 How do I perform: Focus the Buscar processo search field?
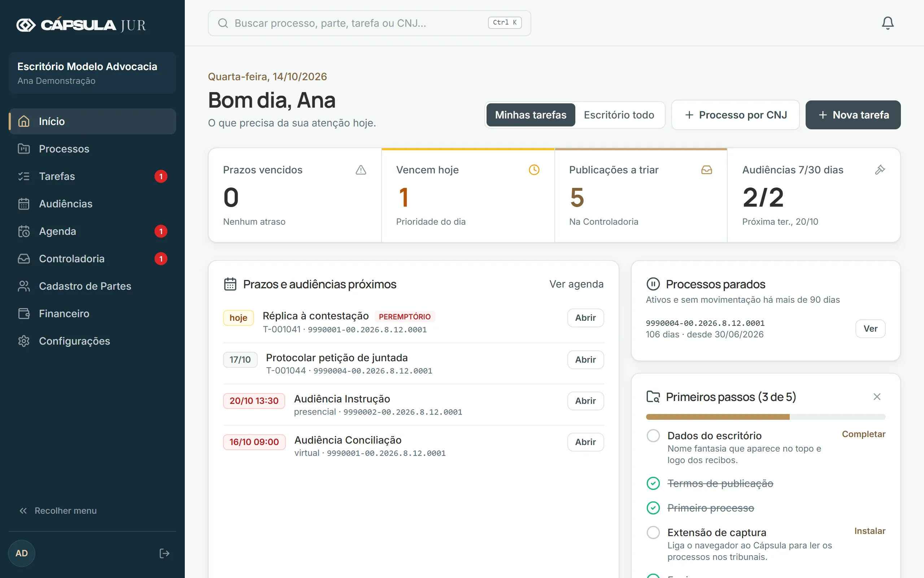369,23
